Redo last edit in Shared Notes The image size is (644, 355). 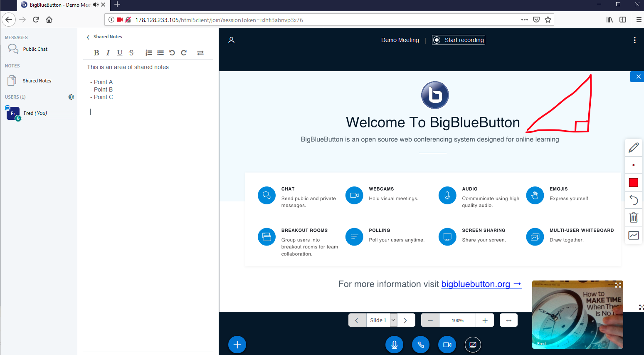pyautogui.click(x=184, y=53)
